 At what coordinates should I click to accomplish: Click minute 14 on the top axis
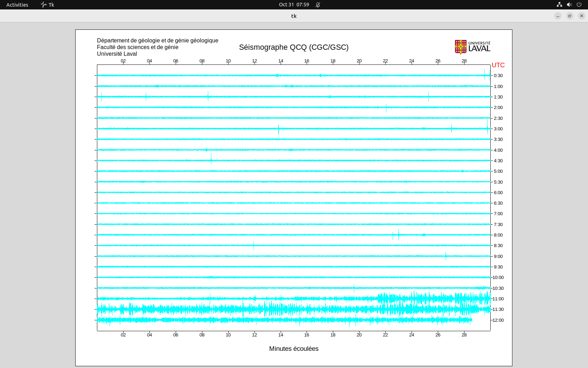pyautogui.click(x=281, y=61)
